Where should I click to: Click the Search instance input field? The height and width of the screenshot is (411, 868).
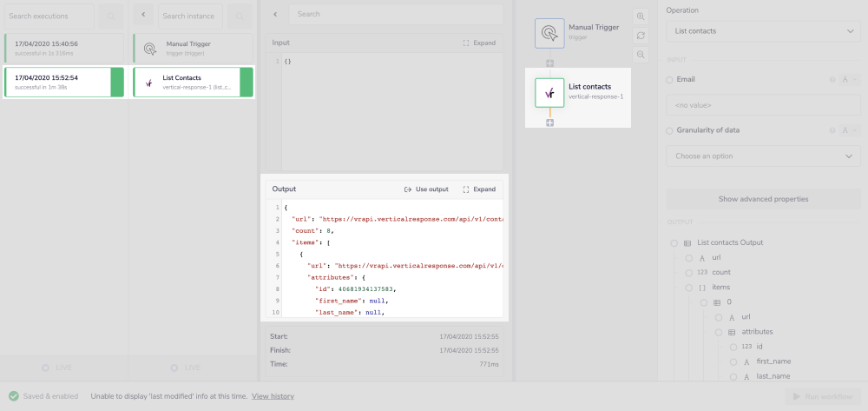point(190,16)
